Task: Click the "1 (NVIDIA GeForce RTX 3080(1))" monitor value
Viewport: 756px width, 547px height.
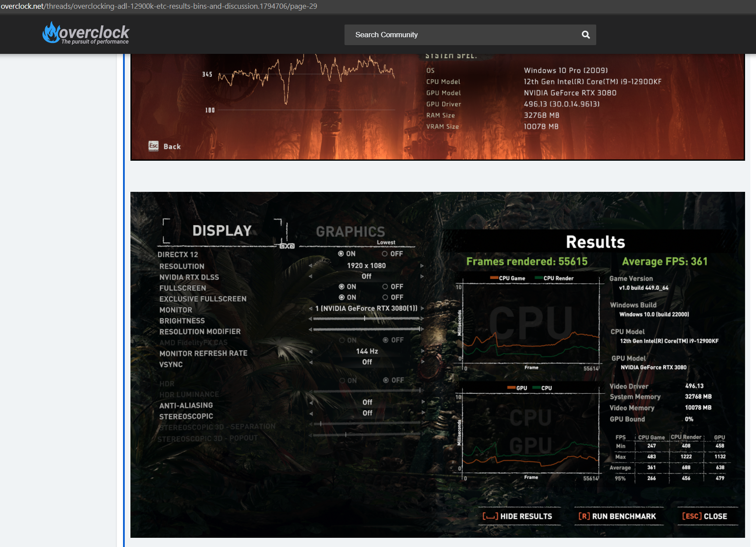Action: coord(366,308)
